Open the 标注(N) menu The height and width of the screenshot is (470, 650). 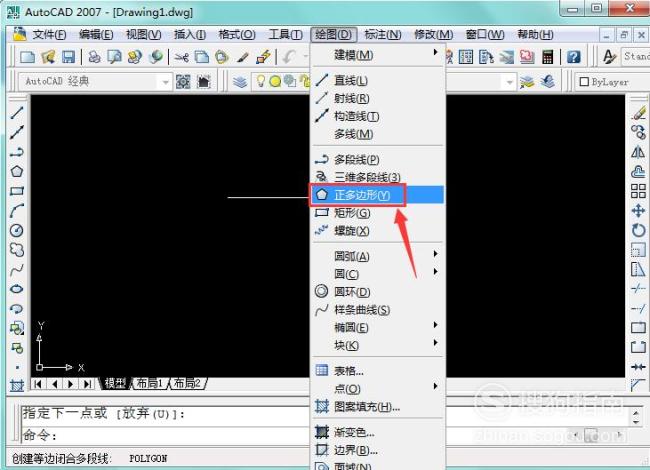[383, 34]
